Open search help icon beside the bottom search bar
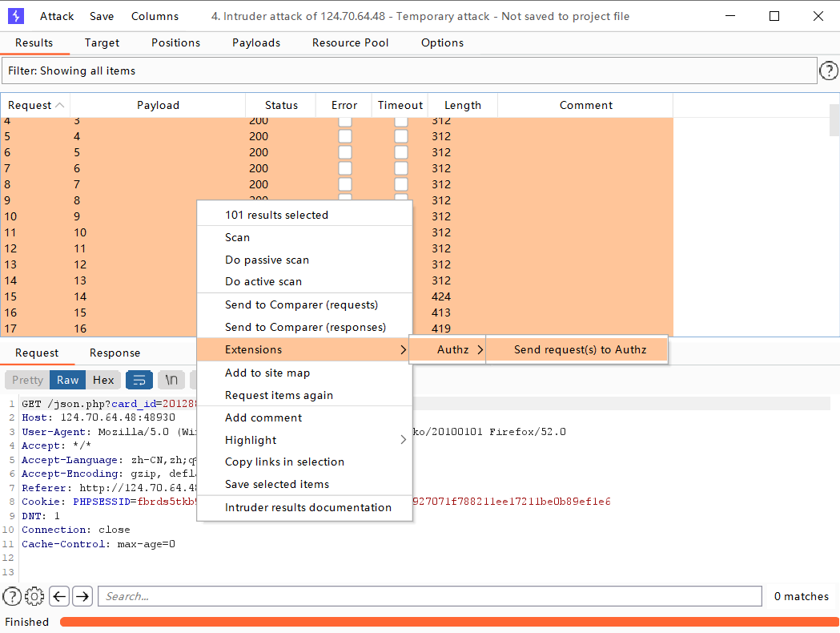The image size is (840, 633). tap(12, 596)
